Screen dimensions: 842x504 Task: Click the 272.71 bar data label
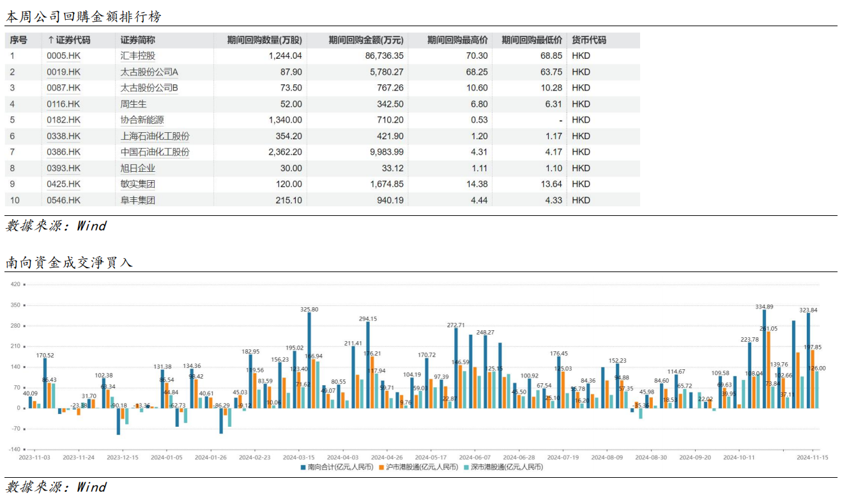click(455, 325)
